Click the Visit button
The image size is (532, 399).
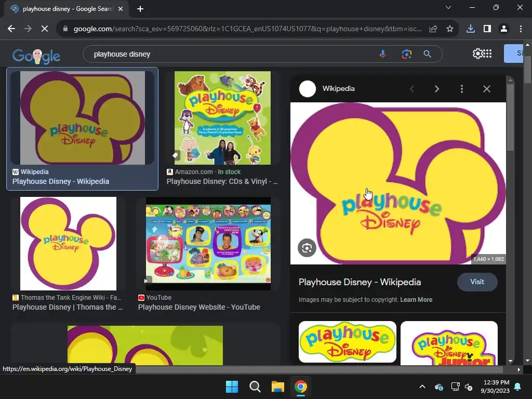[x=477, y=282]
